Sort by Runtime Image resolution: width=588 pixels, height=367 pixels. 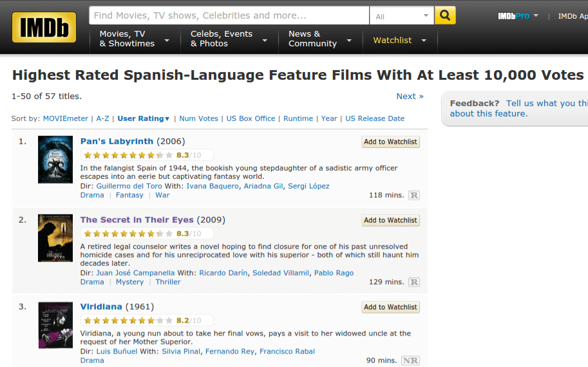pos(298,118)
